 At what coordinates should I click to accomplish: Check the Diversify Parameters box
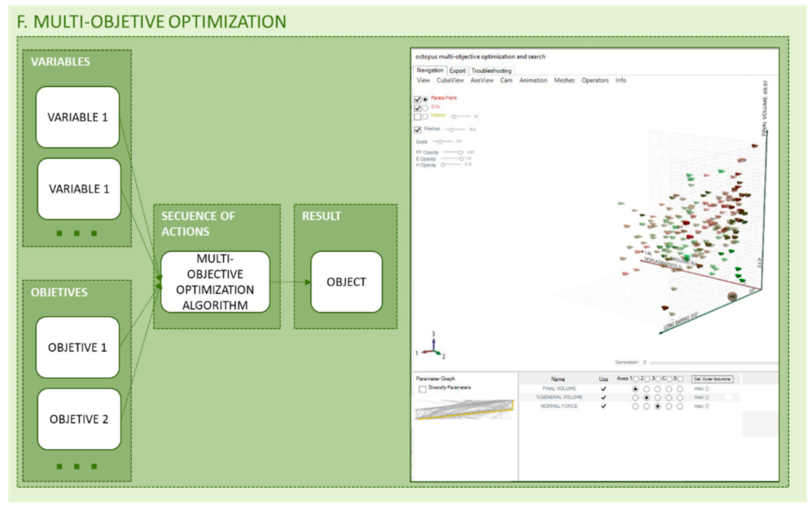pos(422,389)
